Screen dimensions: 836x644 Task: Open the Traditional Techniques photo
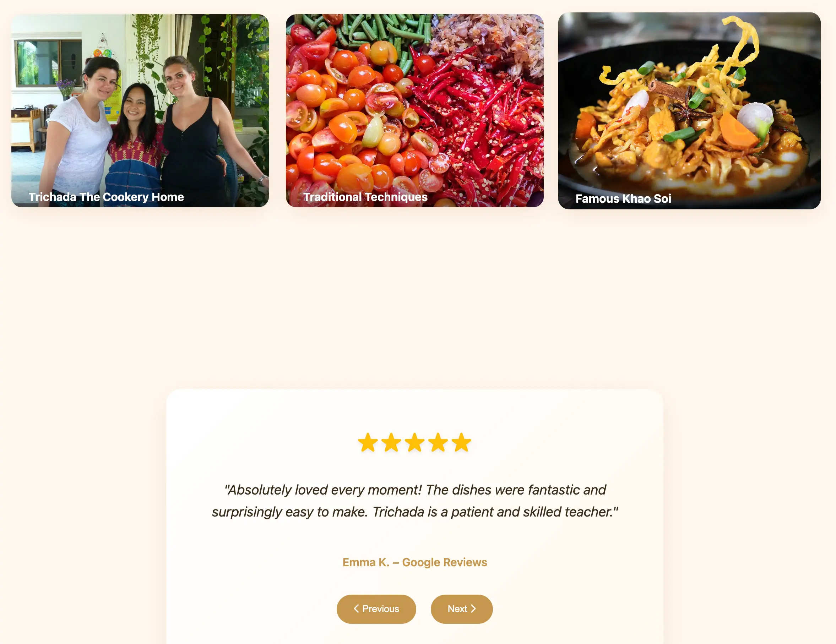point(414,110)
